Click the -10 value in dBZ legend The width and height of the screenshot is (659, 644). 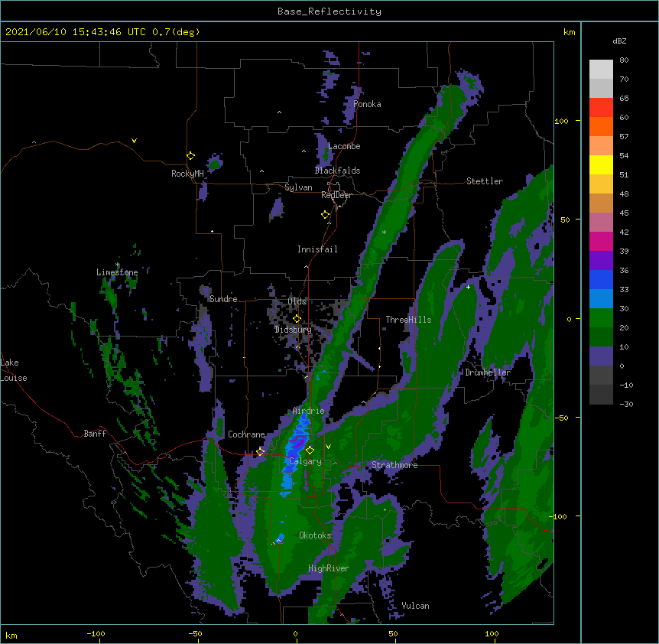pos(626,385)
